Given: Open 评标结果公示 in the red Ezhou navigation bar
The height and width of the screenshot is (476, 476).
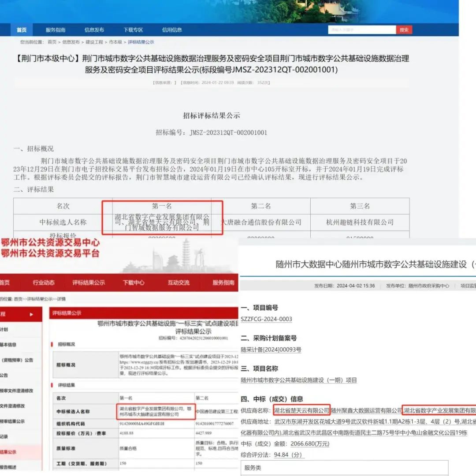Looking at the screenshot, I should [89, 283].
